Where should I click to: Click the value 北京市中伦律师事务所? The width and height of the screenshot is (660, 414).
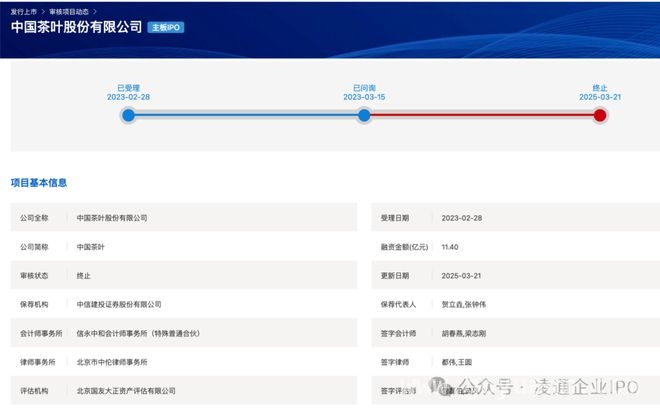pyautogui.click(x=112, y=362)
